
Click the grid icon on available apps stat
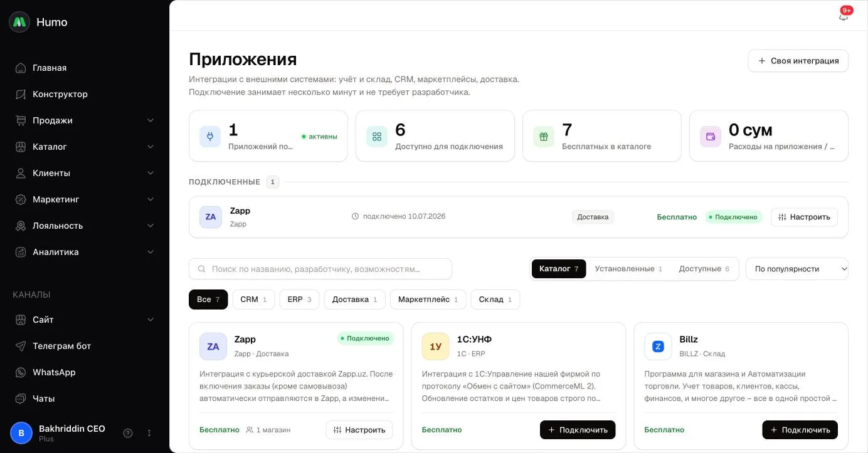pyautogui.click(x=377, y=137)
